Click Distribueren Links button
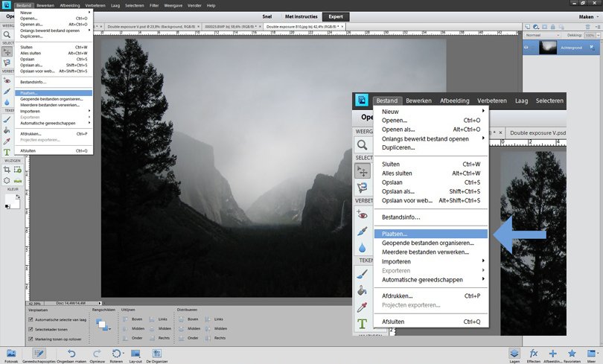 tap(214, 319)
